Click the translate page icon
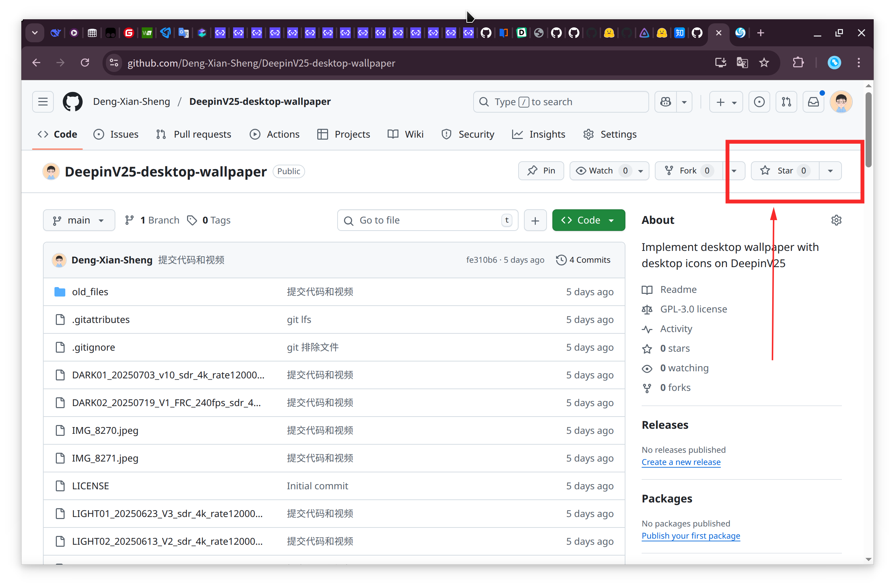The image size is (895, 588). pyautogui.click(x=742, y=63)
